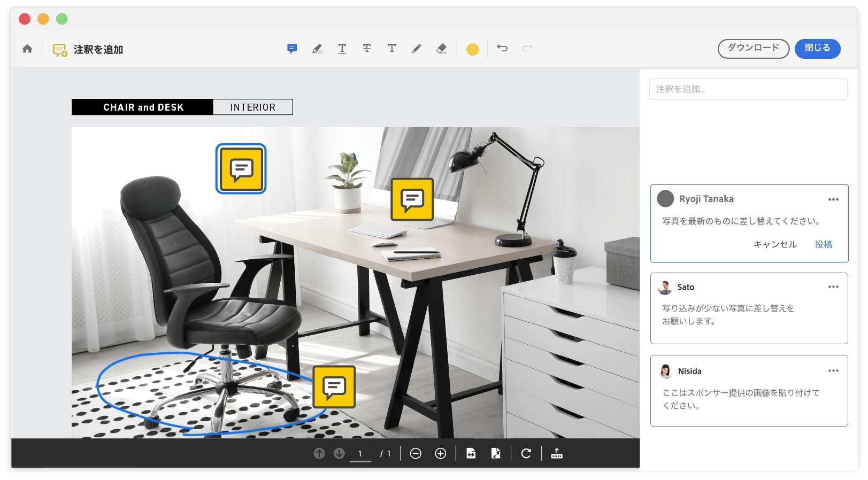Screen dimensions: 868x480
Task: Redo the annotation
Action: point(527,48)
